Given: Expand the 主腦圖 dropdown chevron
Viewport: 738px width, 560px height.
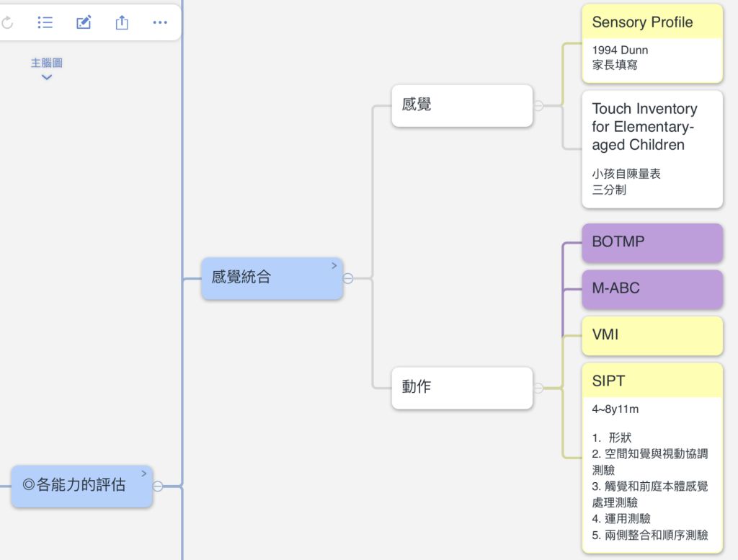Looking at the screenshot, I should pos(47,77).
